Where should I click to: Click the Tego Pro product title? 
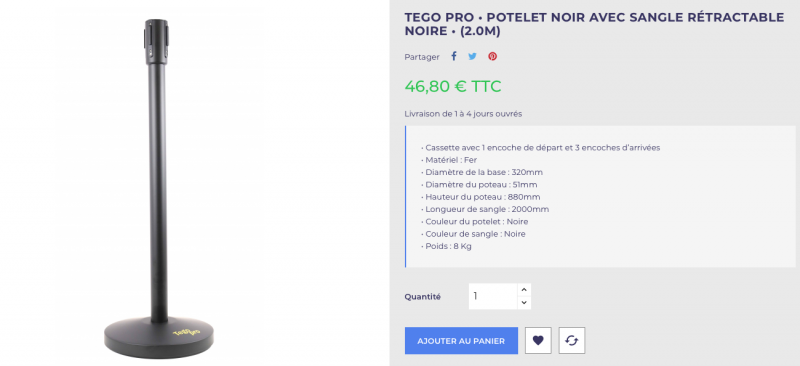point(594,25)
